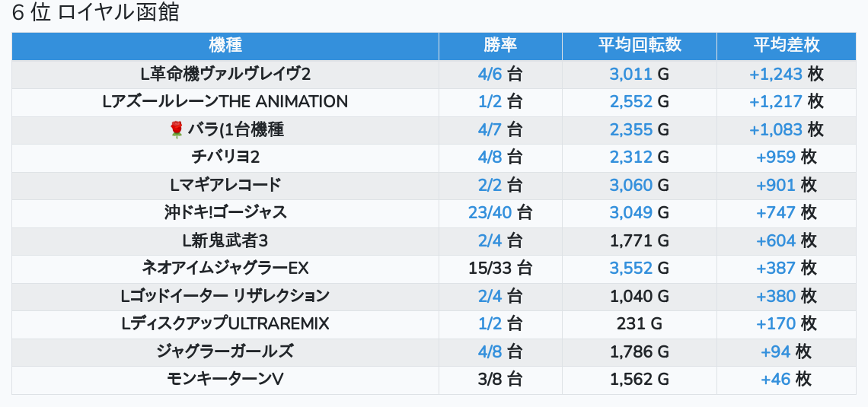Select the Lマギアレコード machine name

tap(225, 185)
